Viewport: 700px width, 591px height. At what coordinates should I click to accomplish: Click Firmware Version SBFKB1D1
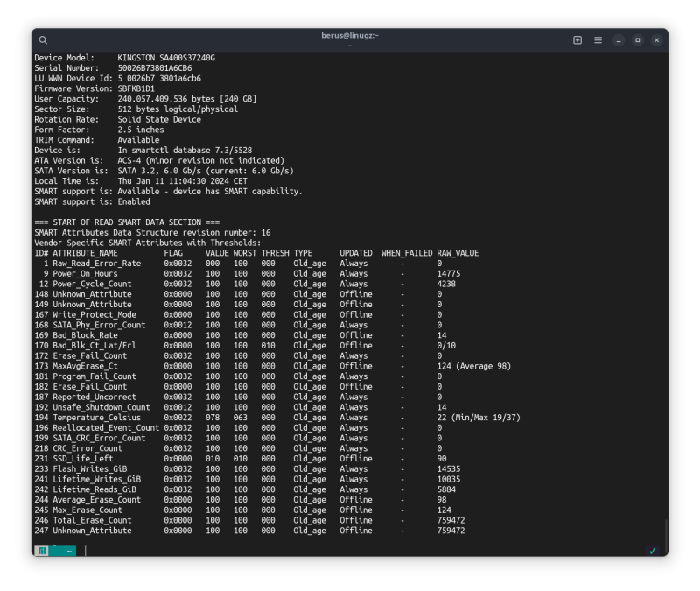[94, 88]
